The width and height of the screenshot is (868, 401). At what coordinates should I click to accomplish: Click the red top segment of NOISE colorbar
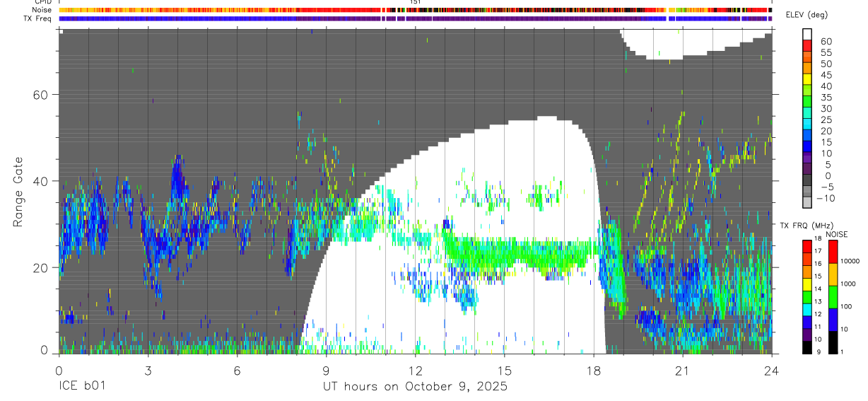tap(833, 252)
